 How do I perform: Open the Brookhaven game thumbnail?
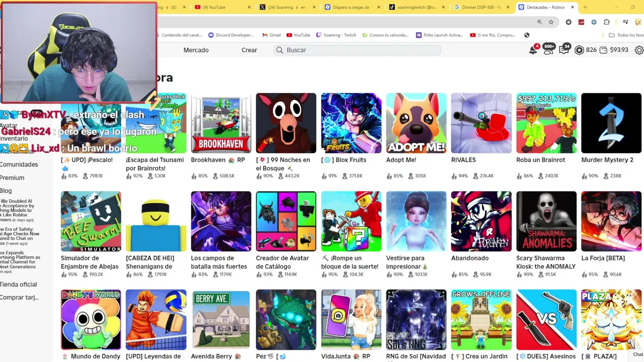[x=221, y=123]
